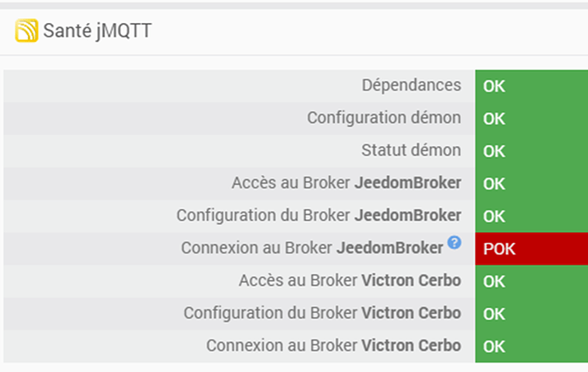Click the blue help question mark icon
588x372 pixels.
(x=454, y=243)
